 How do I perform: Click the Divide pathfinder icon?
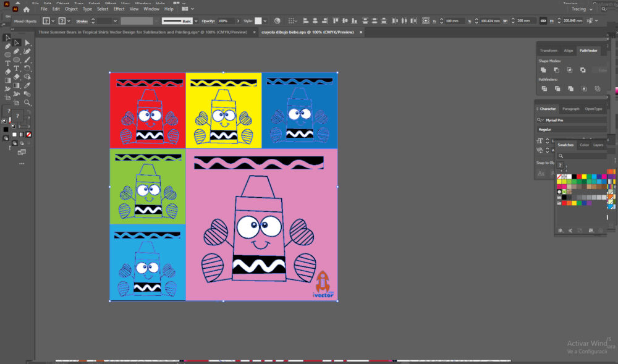point(544,88)
